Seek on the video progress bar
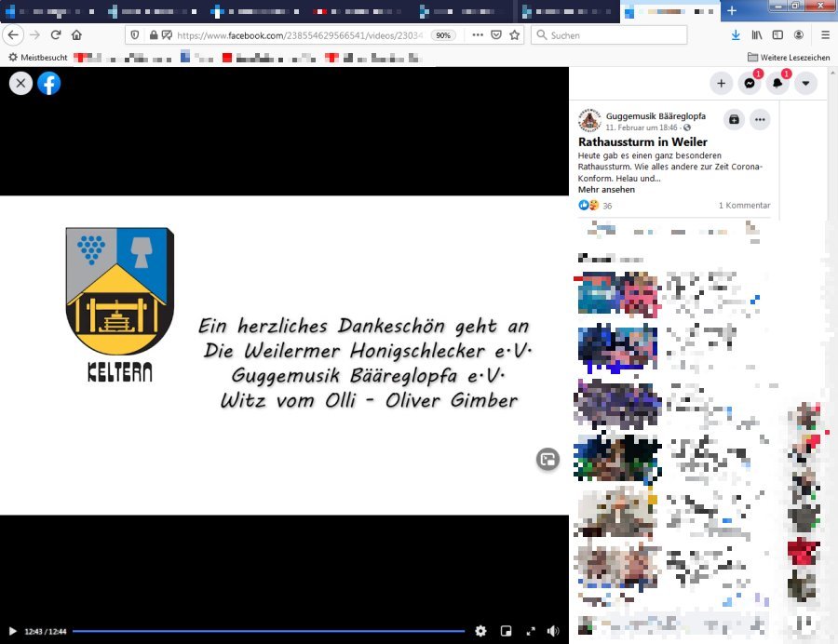 click(x=269, y=631)
